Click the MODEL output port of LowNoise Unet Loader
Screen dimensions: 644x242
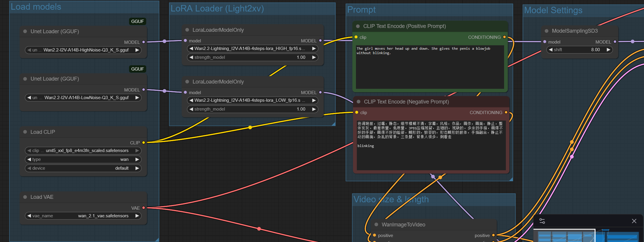point(143,90)
